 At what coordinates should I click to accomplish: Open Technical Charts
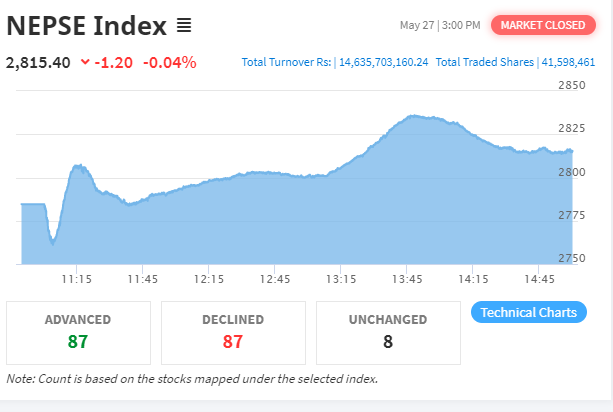[x=529, y=312]
